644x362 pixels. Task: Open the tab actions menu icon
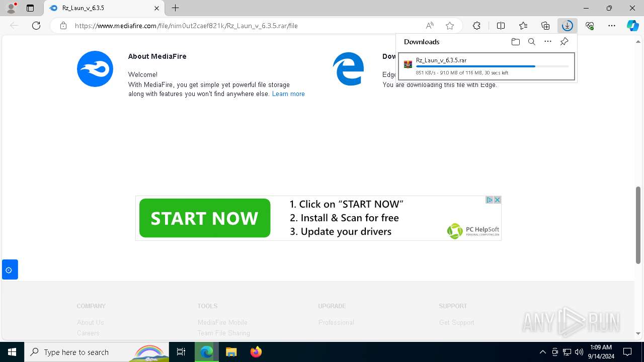30,8
